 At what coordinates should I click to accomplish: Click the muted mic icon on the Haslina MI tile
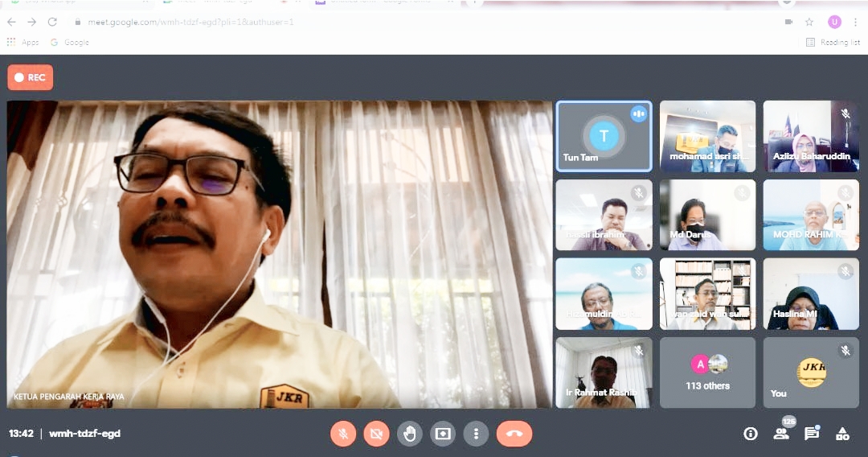pyautogui.click(x=845, y=271)
